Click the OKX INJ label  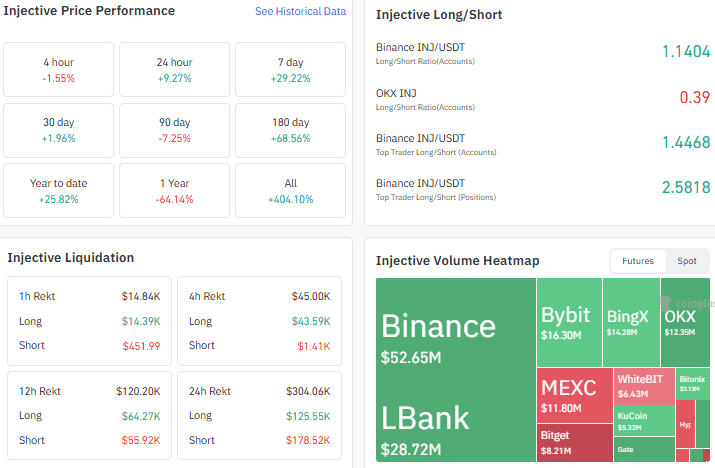[396, 94]
